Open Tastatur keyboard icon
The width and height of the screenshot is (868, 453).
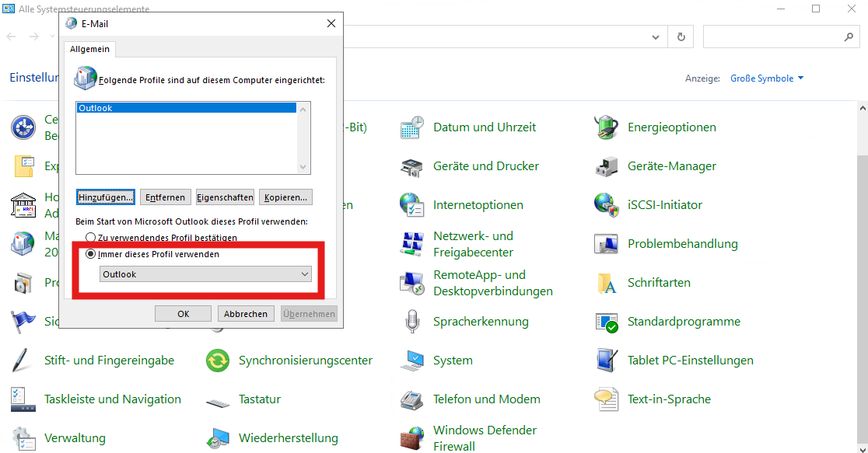click(x=218, y=402)
